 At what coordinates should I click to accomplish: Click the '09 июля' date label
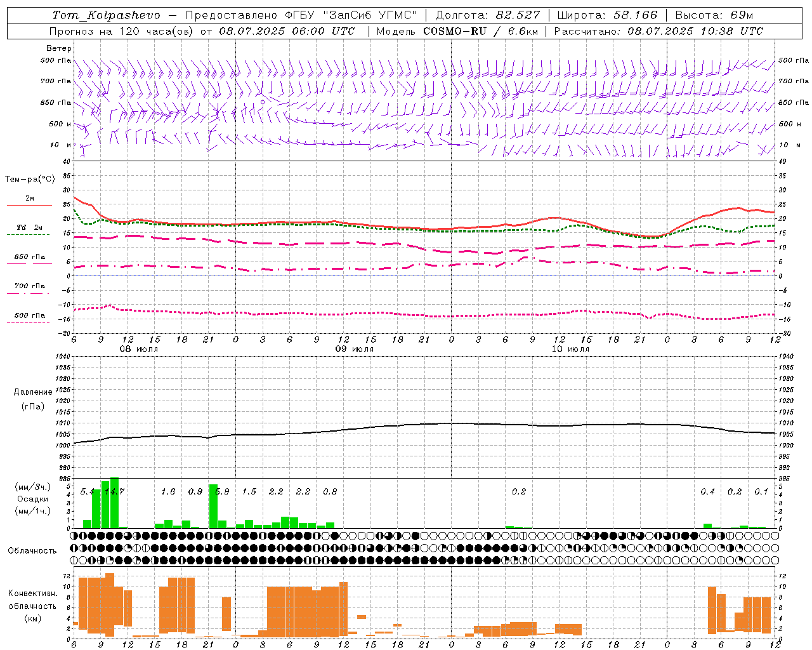pos(354,349)
